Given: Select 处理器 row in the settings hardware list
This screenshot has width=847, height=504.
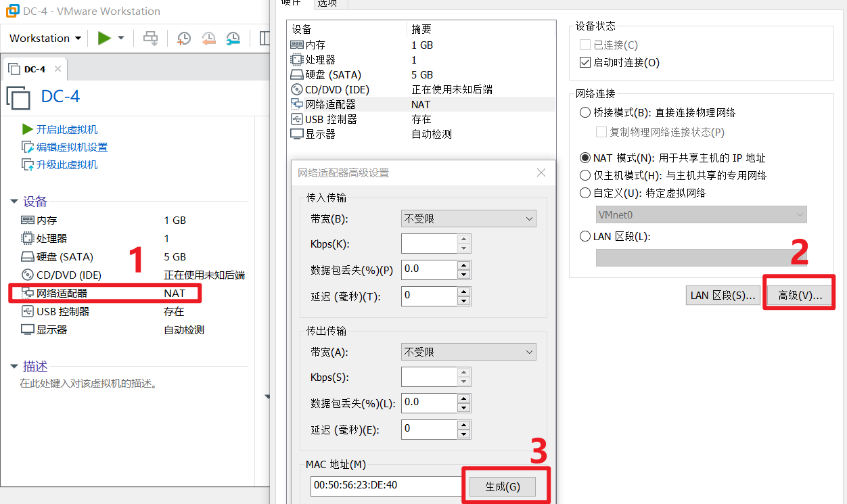Looking at the screenshot, I should coord(421,60).
